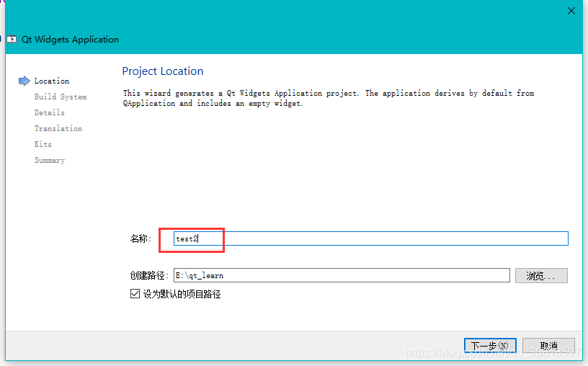Click the creation path field E:\qt_learn
Image resolution: width=588 pixels, height=366 pixels.
(x=342, y=275)
